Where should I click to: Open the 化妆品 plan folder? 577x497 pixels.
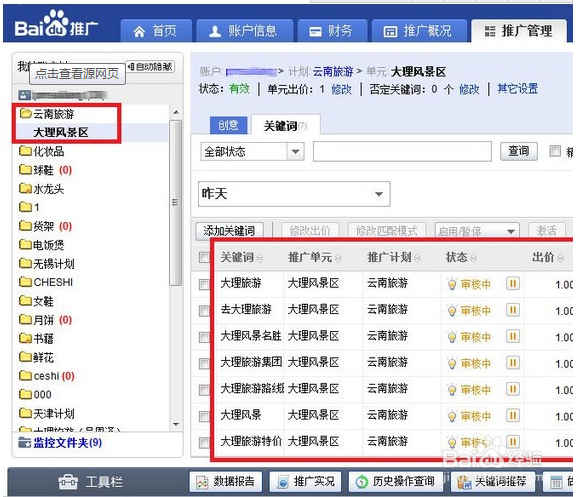click(42, 151)
